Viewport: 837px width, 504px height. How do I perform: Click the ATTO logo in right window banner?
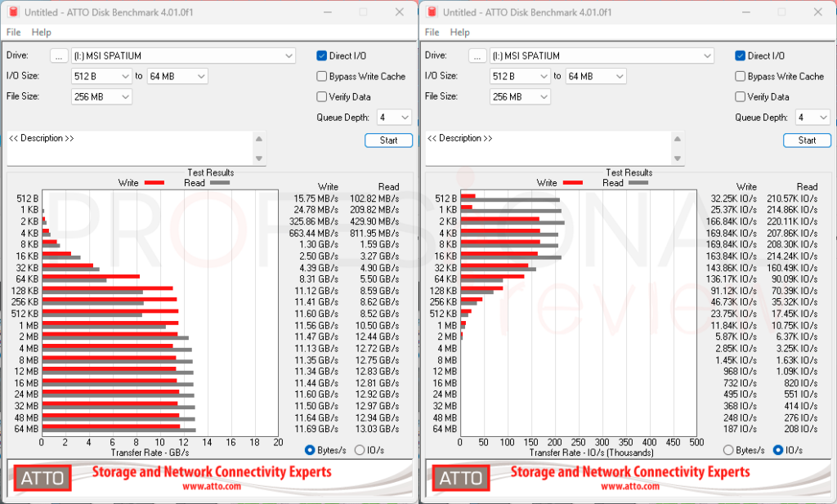click(x=461, y=479)
